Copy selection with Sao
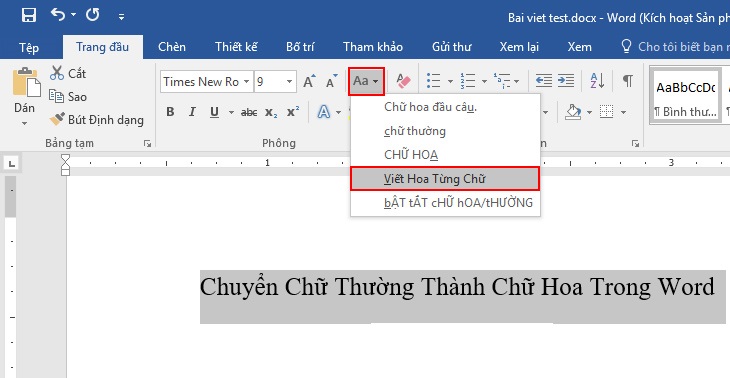Image resolution: width=730 pixels, height=378 pixels. pyautogui.click(x=68, y=96)
